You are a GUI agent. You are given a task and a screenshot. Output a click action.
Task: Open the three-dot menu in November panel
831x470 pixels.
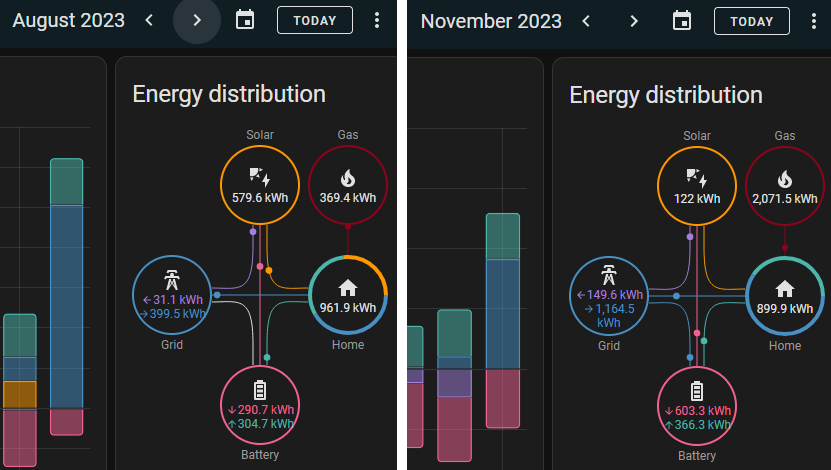click(814, 20)
